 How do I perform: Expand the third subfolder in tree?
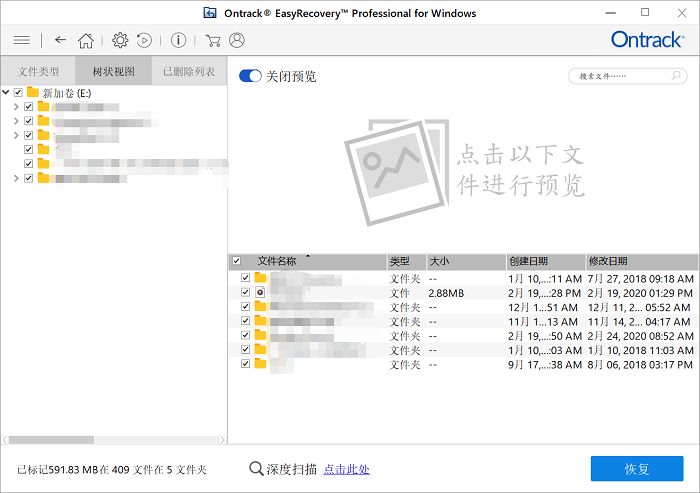click(16, 135)
